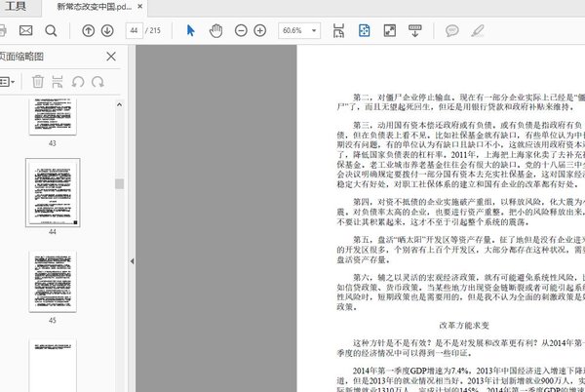Click the fit page to window icon
The width and height of the screenshot is (585, 392).
tap(364, 30)
